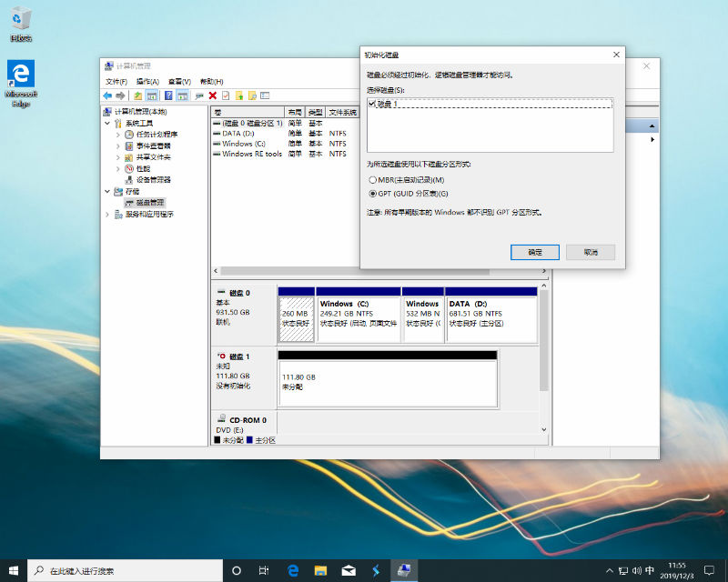The height and width of the screenshot is (582, 728).
Task: Open File Explorer from the taskbar
Action: pyautogui.click(x=320, y=570)
